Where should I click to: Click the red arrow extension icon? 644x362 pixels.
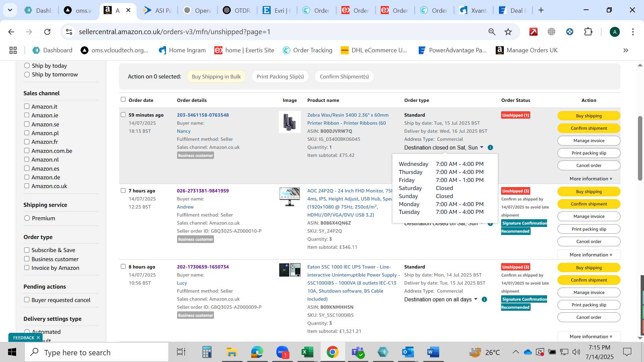pyautogui.click(x=533, y=32)
